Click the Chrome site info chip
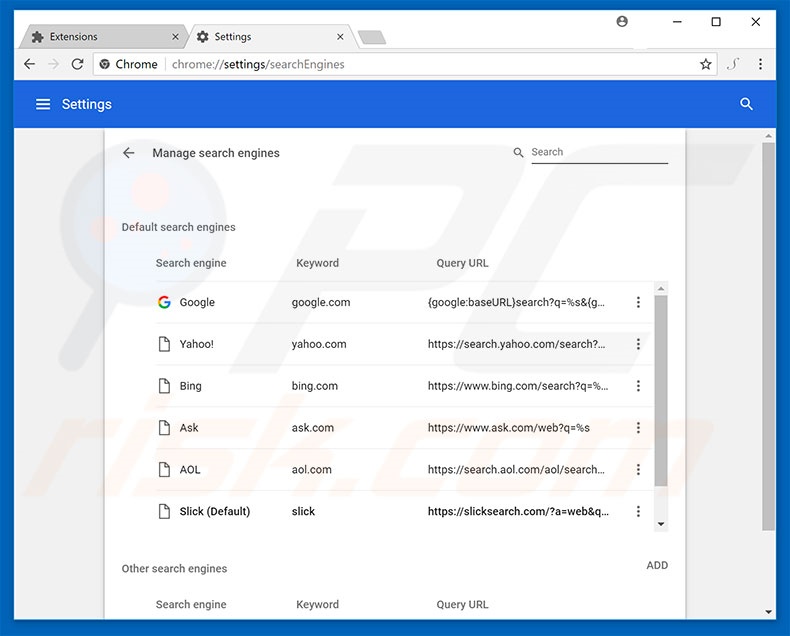790x636 pixels. (128, 64)
